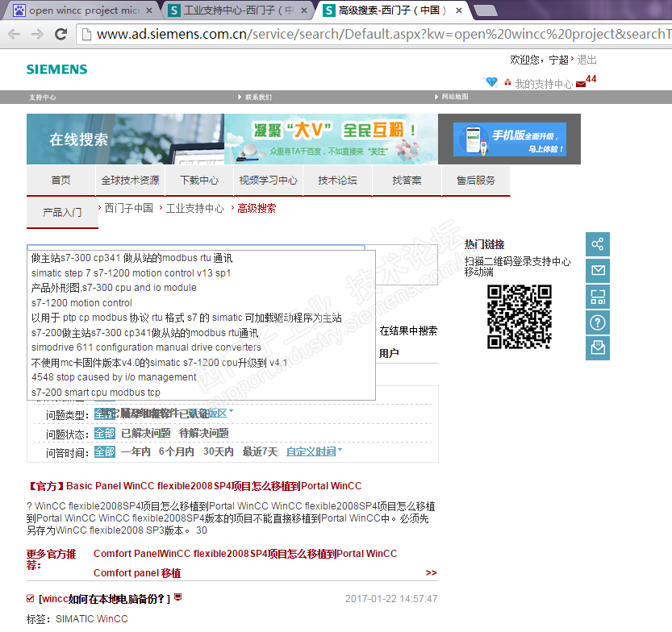This screenshot has height=632, width=672.
Task: Open the 视频学习中心 navigation item
Action: click(269, 181)
